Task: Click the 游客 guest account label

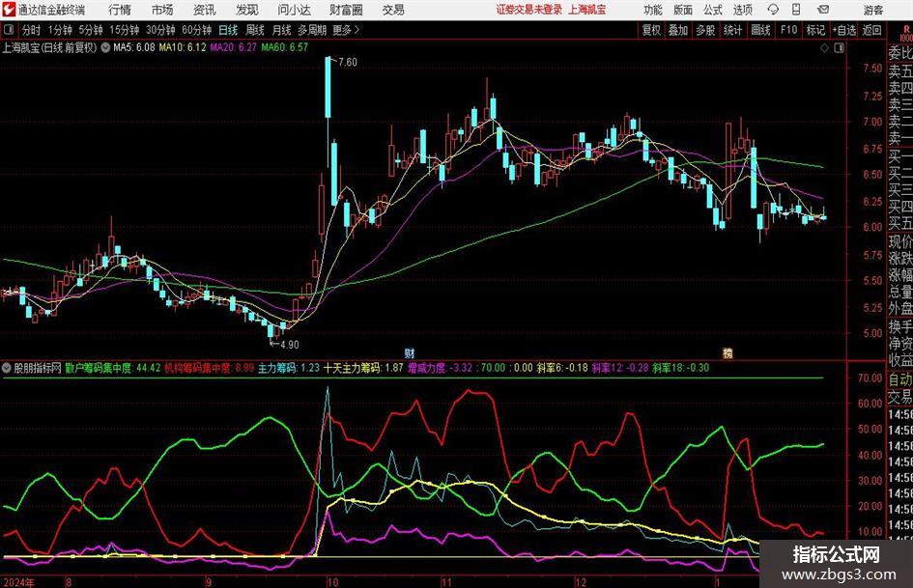Action: 873,10
